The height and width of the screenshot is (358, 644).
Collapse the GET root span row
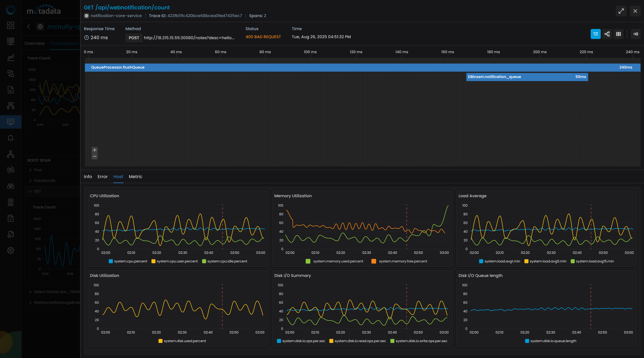30,191
